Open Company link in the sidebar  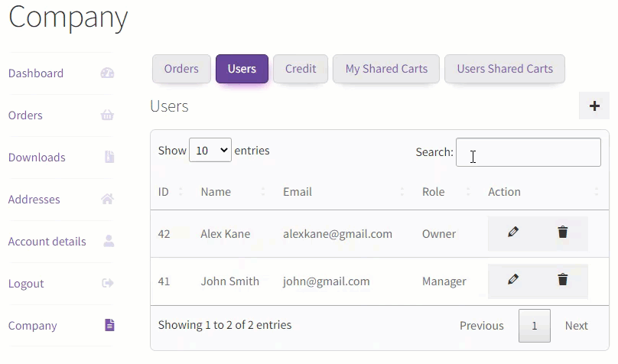(33, 326)
